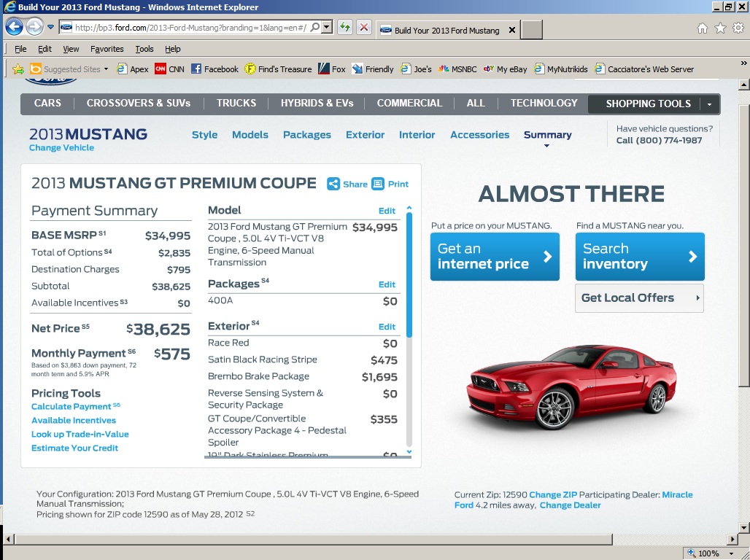Edit the Model section

pos(387,211)
